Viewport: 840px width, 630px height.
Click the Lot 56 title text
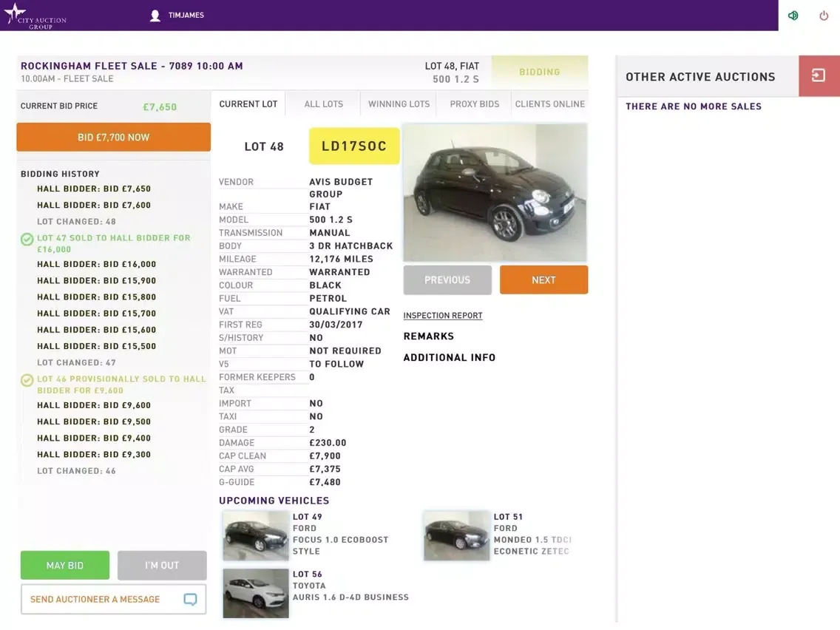[308, 575]
